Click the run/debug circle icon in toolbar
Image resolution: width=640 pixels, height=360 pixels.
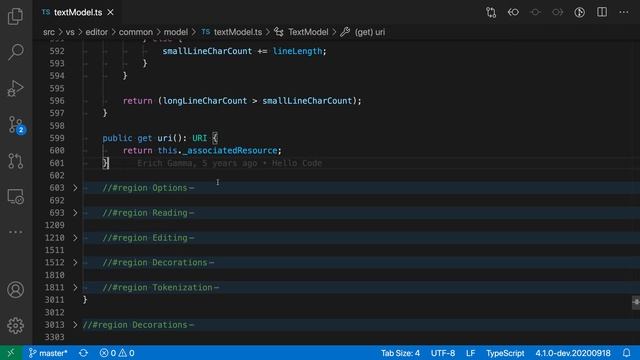580,12
